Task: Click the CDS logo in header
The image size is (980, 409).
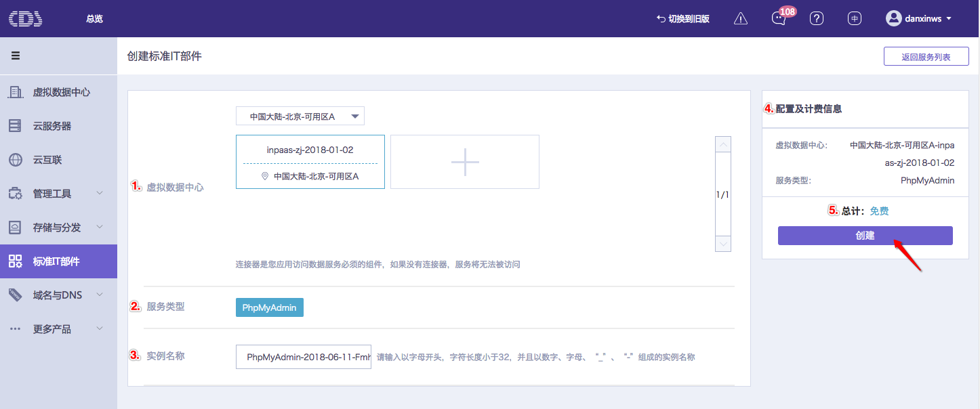Action: point(26,19)
